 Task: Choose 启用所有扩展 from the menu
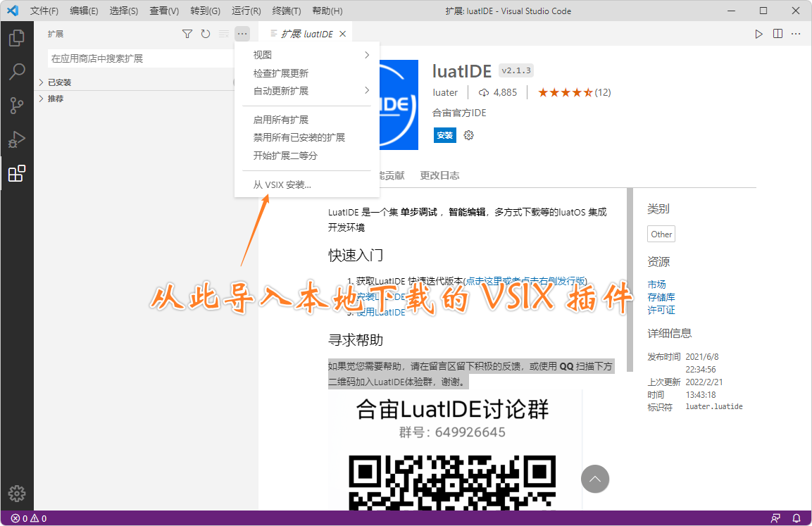(x=307, y=120)
